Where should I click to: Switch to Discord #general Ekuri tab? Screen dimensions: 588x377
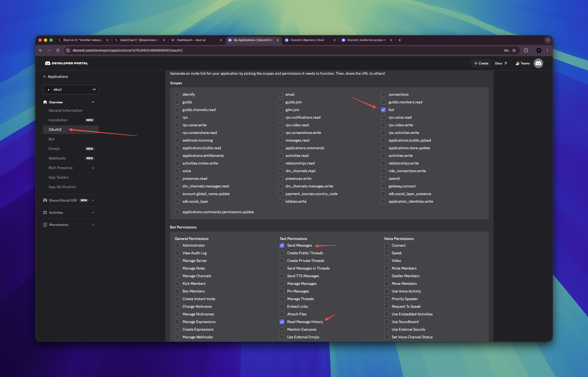[307, 40]
